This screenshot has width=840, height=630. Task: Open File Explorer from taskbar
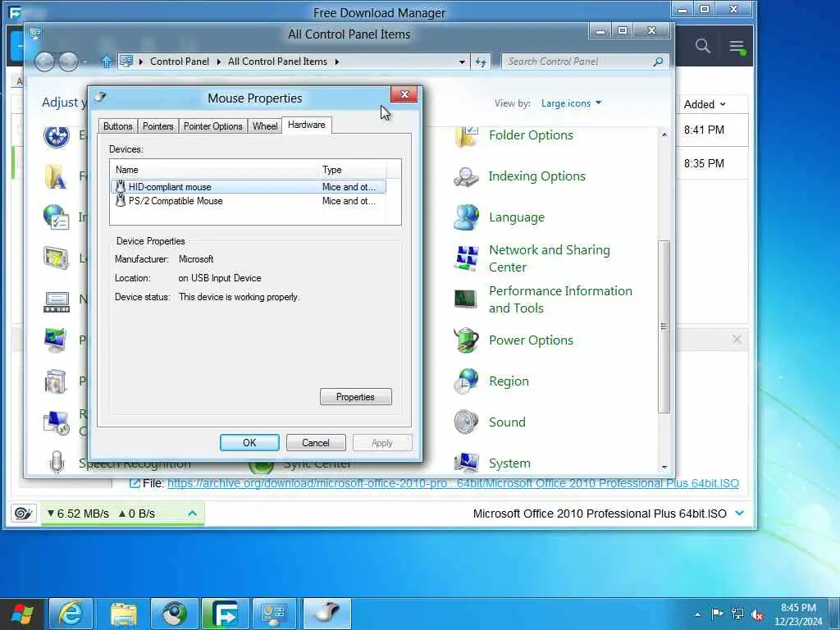124,614
